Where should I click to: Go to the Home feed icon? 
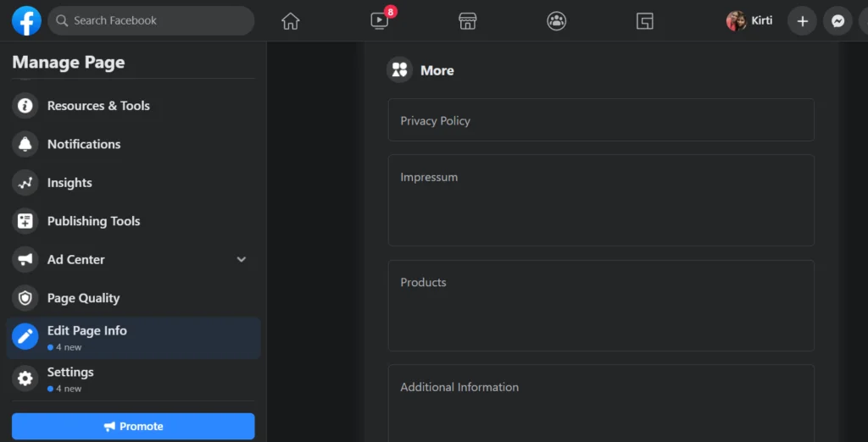(x=291, y=21)
